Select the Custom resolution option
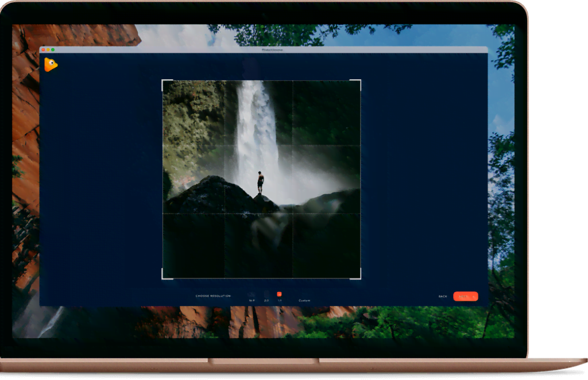This screenshot has height=380, width=588. pos(305,299)
